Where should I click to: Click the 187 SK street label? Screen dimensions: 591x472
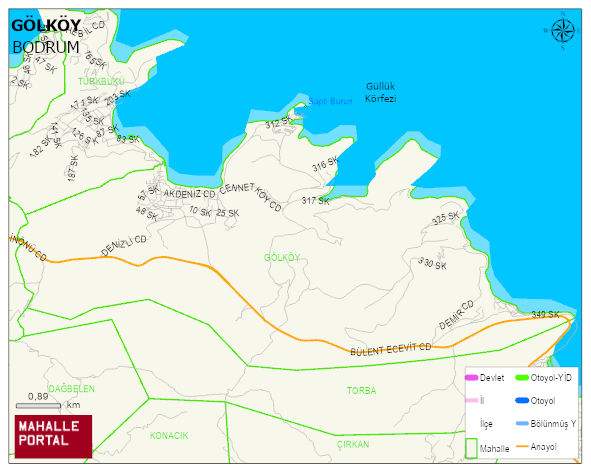click(73, 168)
